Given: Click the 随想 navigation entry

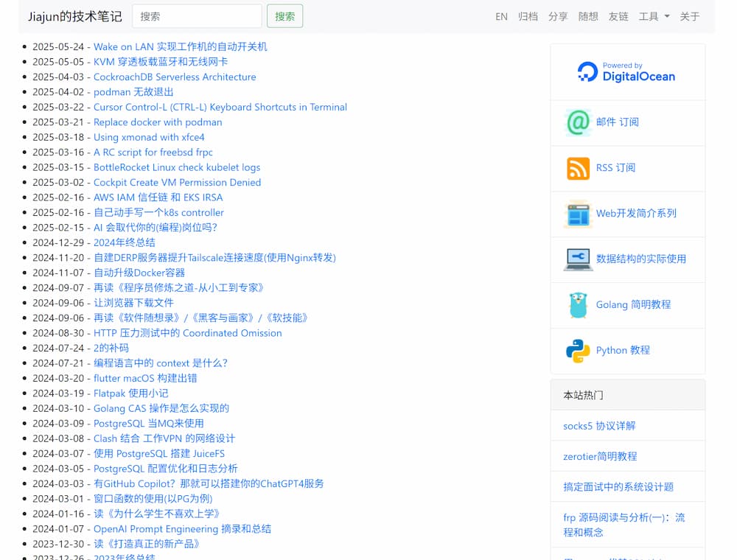Looking at the screenshot, I should tap(588, 15).
